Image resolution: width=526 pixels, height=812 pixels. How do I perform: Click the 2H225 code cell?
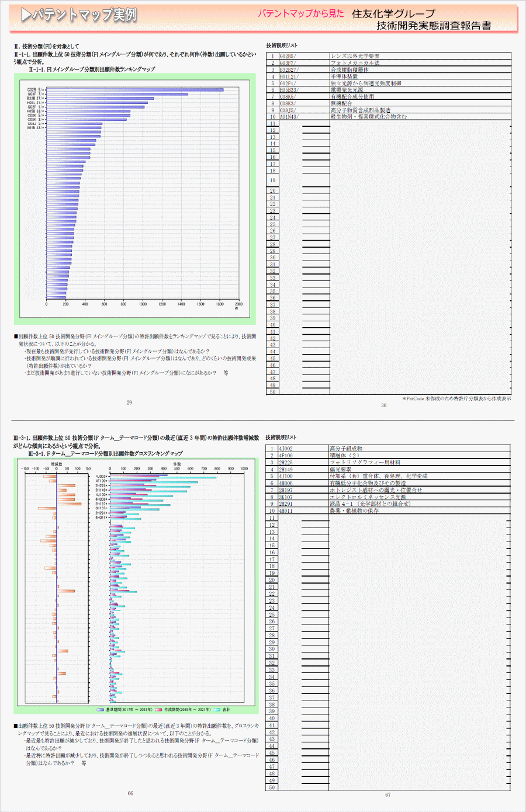[303, 463]
